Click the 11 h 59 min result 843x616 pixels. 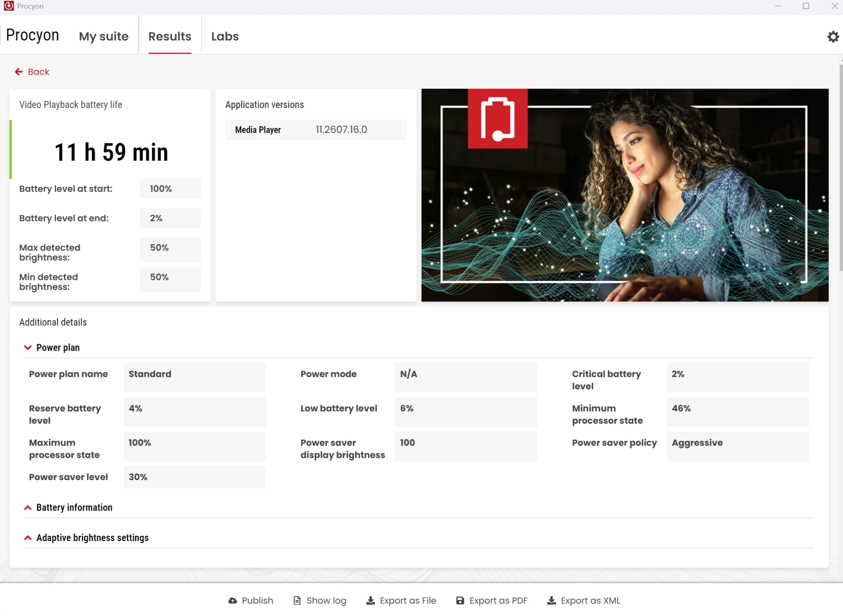(112, 152)
